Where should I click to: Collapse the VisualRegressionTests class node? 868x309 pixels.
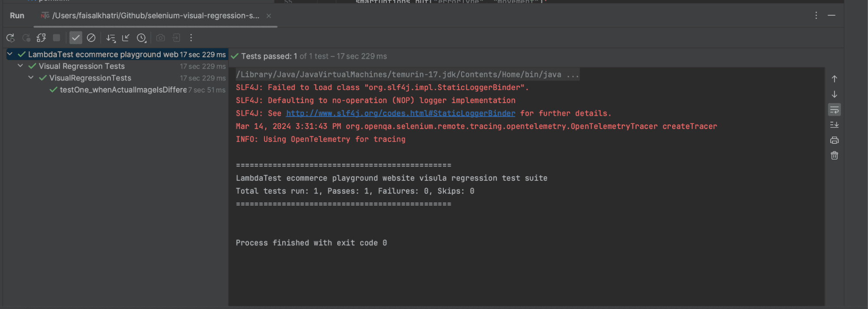(31, 77)
